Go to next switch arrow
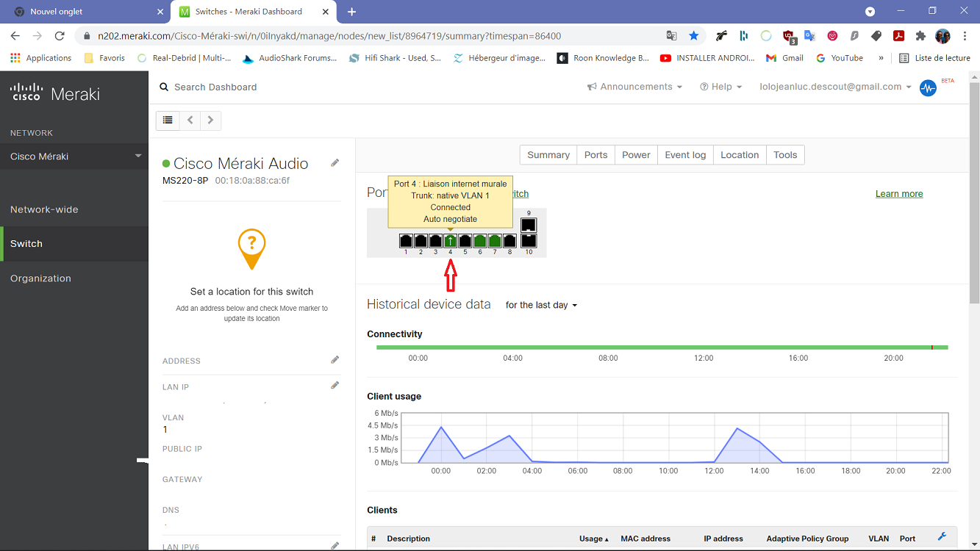Viewport: 980px width, 551px height. coord(210,120)
